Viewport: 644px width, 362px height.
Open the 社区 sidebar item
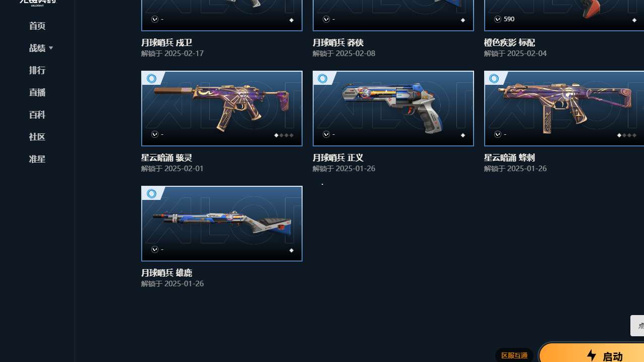click(x=37, y=137)
